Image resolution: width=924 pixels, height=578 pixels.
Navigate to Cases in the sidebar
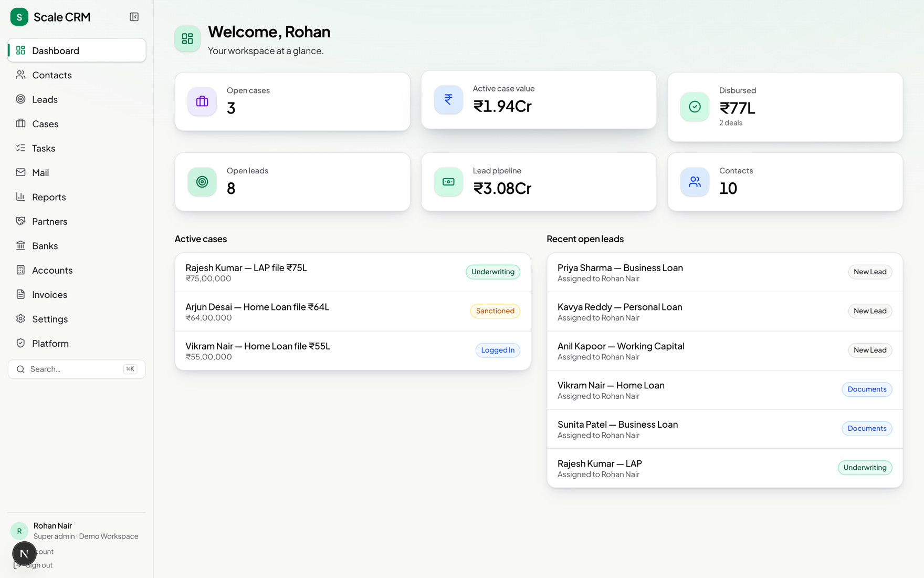pyautogui.click(x=77, y=124)
